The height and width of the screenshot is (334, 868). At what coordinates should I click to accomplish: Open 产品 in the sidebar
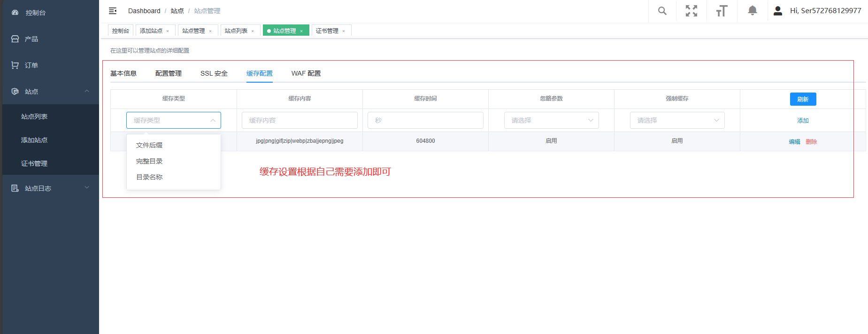31,39
